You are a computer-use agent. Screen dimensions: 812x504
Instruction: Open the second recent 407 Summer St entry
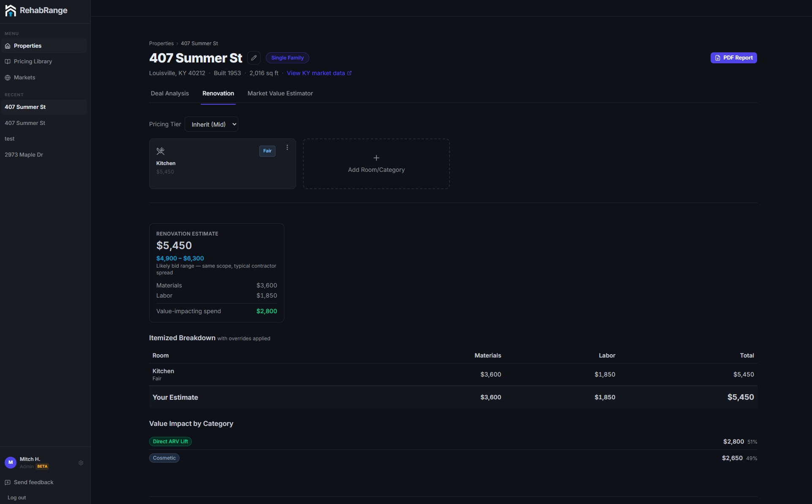[x=44, y=123]
